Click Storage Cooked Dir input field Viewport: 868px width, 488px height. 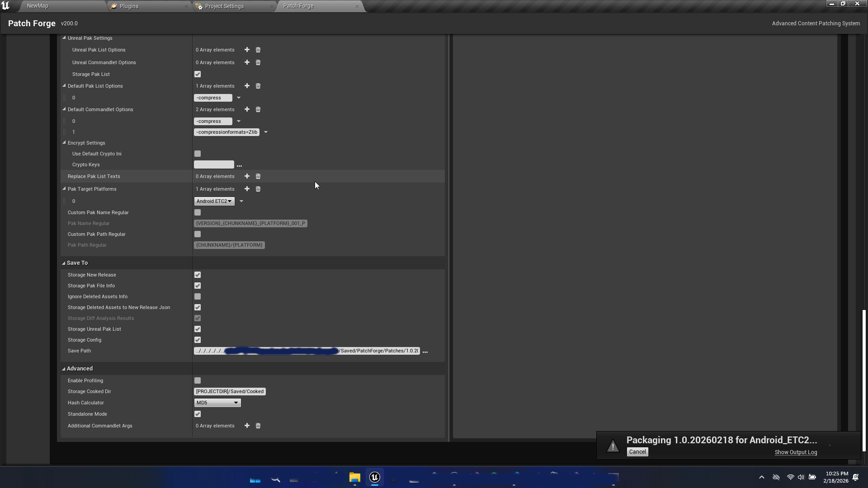pyautogui.click(x=230, y=392)
